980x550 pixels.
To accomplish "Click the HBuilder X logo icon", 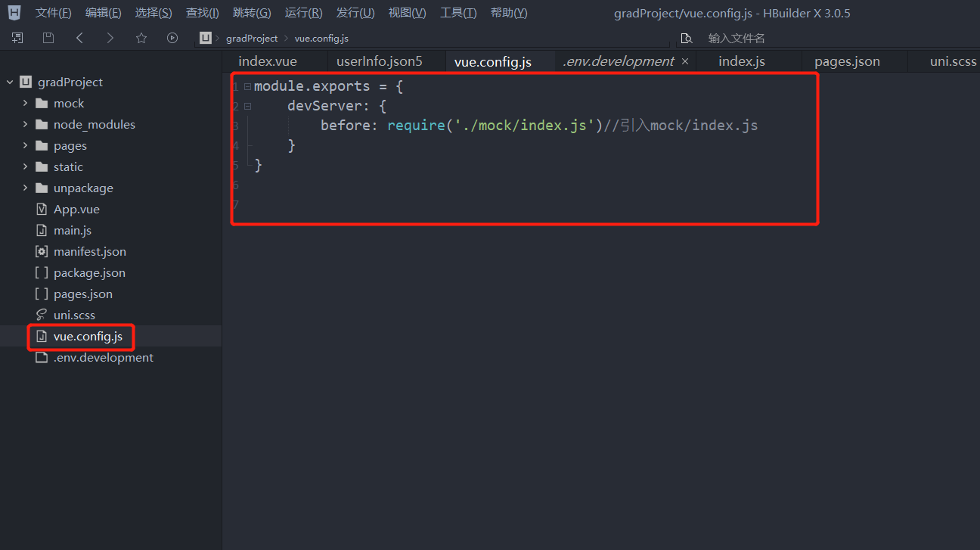I will tap(14, 13).
